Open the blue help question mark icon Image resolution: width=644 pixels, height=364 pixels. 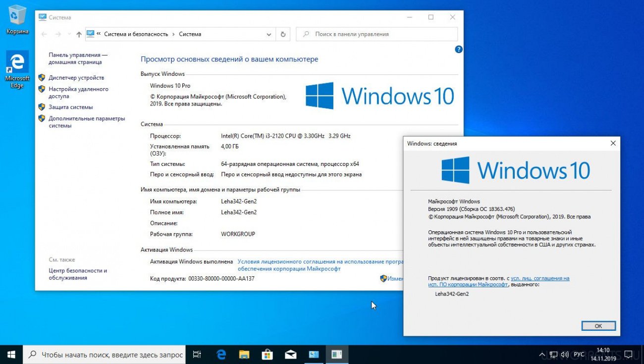pos(459,49)
